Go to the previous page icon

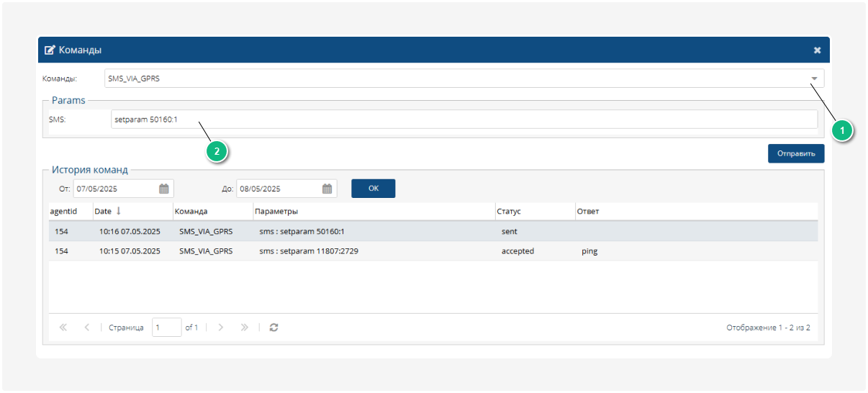87,327
